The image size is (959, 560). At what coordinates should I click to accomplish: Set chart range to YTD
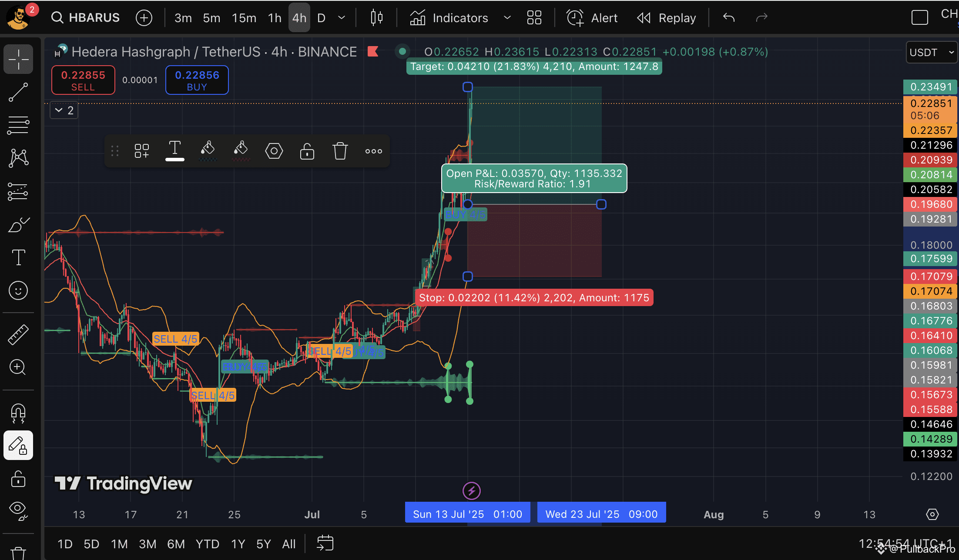coord(207,544)
